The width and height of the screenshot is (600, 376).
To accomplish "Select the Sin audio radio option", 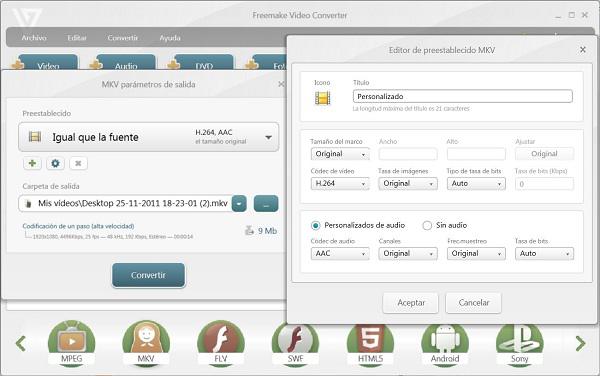I will point(427,225).
